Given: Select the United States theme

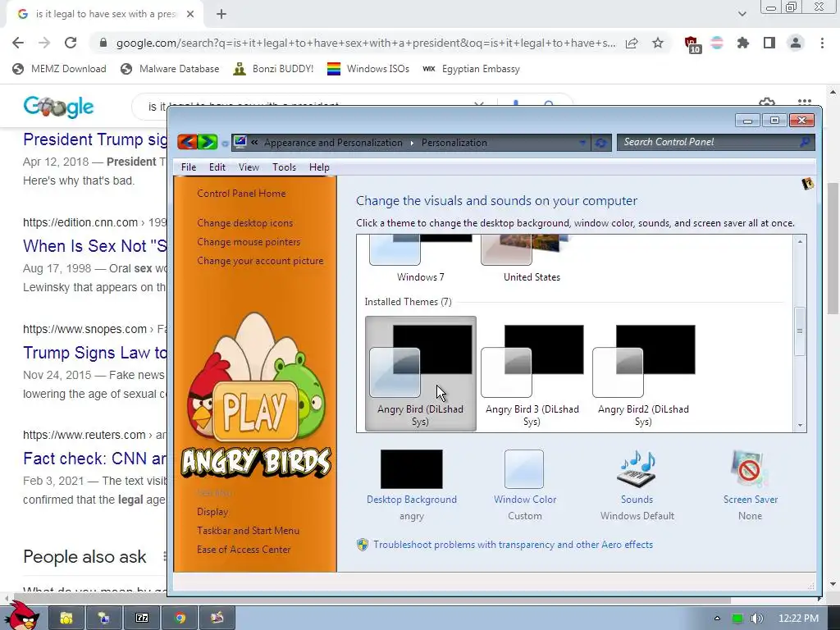Looking at the screenshot, I should click(532, 258).
